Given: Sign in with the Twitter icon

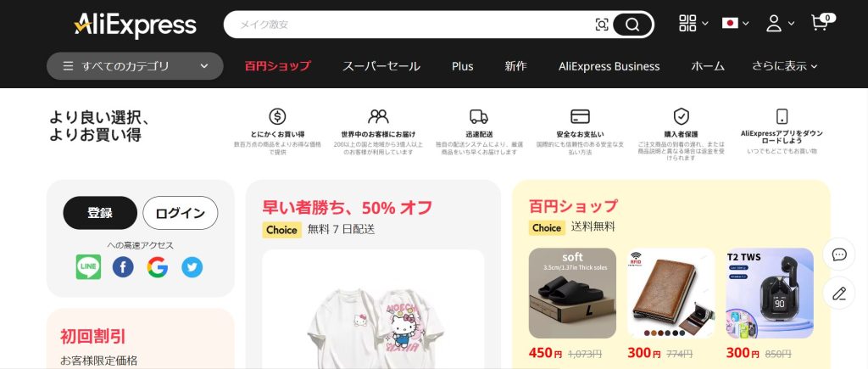Looking at the screenshot, I should 192,267.
